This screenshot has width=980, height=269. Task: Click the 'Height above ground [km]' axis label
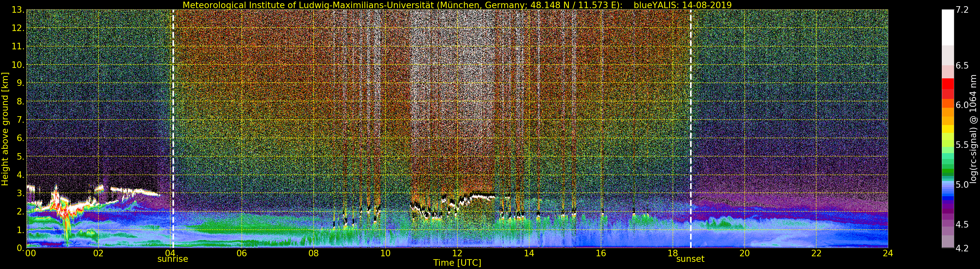[x=5, y=129]
